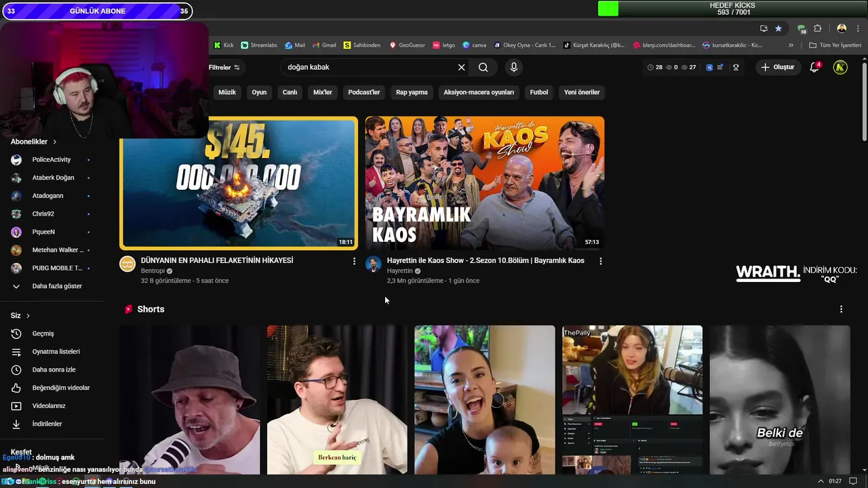Open the blerp.com dashboard bookmark
Viewport: 868px width, 488px height.
pos(664,45)
